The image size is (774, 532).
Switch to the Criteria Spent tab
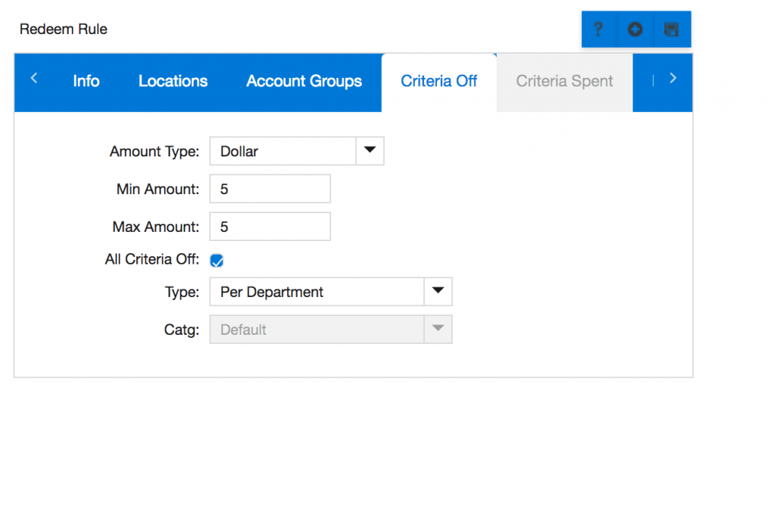click(x=564, y=81)
